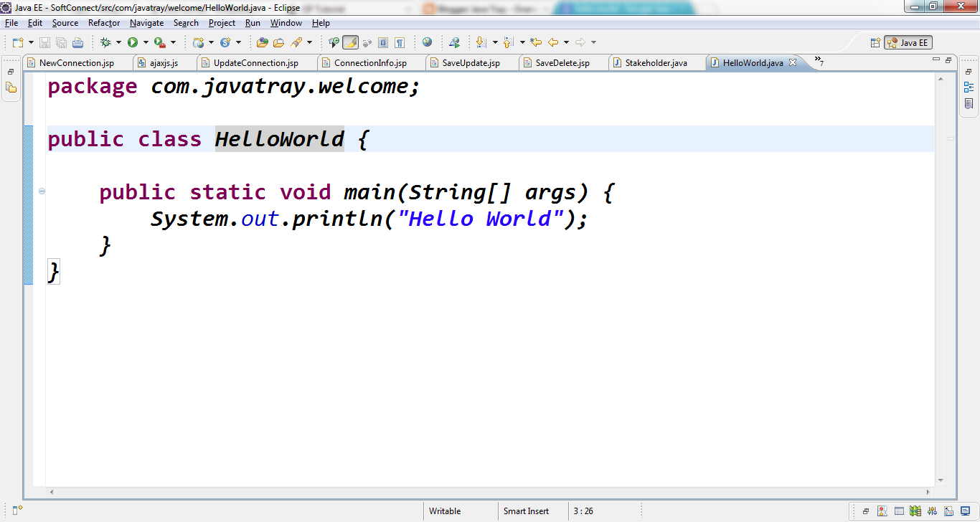Viewport: 980px width, 522px height.
Task: Open the Source menu
Action: pos(65,22)
